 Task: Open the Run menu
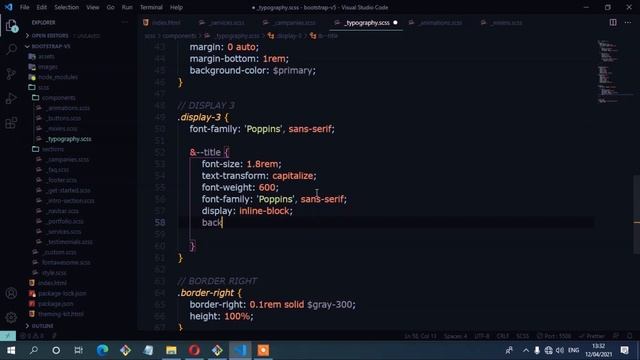click(x=127, y=7)
